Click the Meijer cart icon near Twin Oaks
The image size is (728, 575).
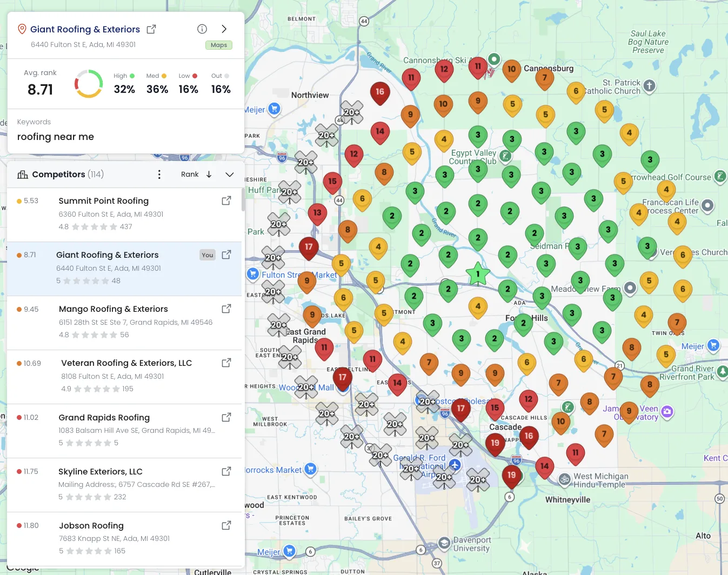713,345
